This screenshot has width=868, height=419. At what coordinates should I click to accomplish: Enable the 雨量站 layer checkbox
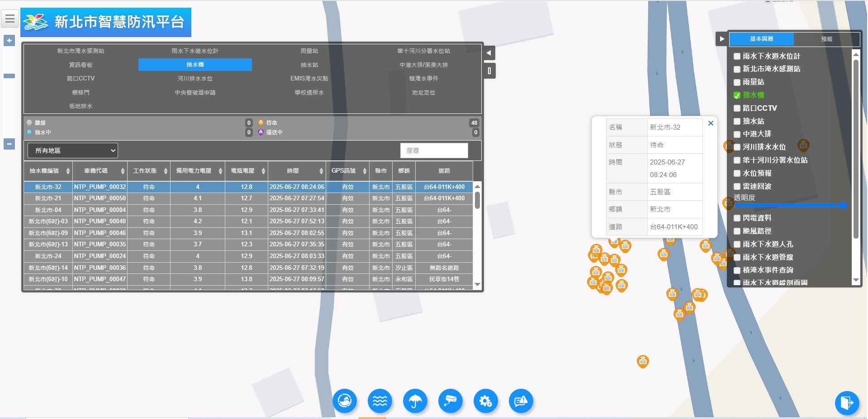737,82
